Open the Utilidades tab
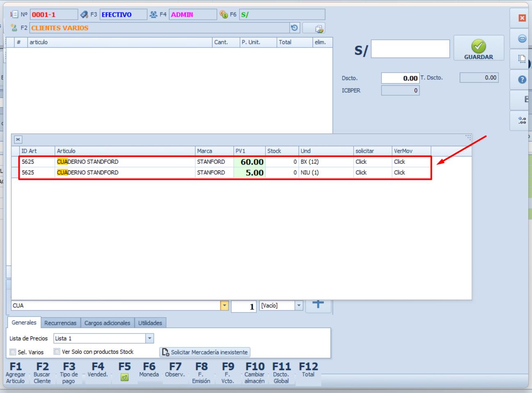Screen dimensions: 532x393 point(150,323)
